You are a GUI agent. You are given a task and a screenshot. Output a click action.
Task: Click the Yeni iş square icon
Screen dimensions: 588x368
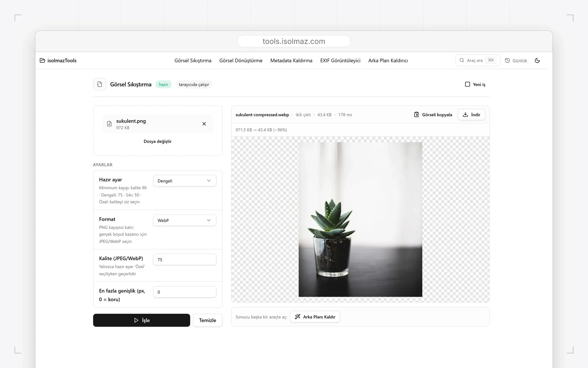(467, 84)
